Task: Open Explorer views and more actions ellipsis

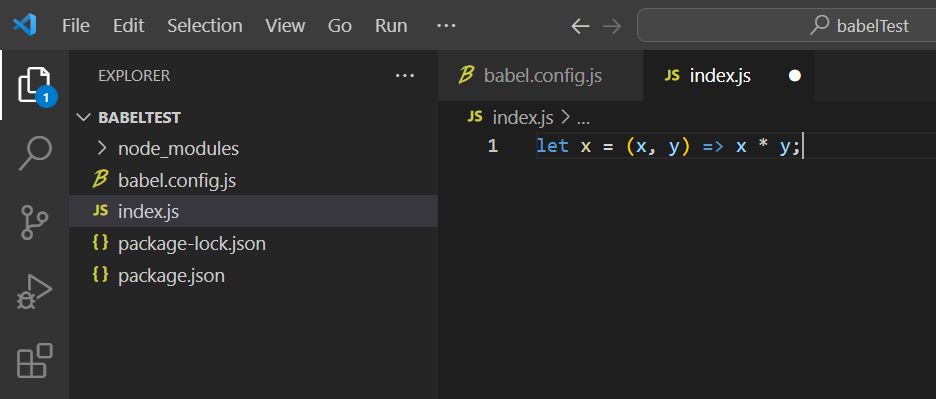Action: [x=405, y=76]
